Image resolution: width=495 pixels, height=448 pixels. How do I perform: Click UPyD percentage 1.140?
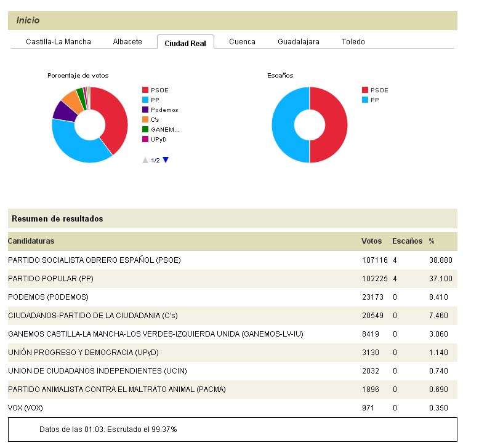pyautogui.click(x=438, y=353)
